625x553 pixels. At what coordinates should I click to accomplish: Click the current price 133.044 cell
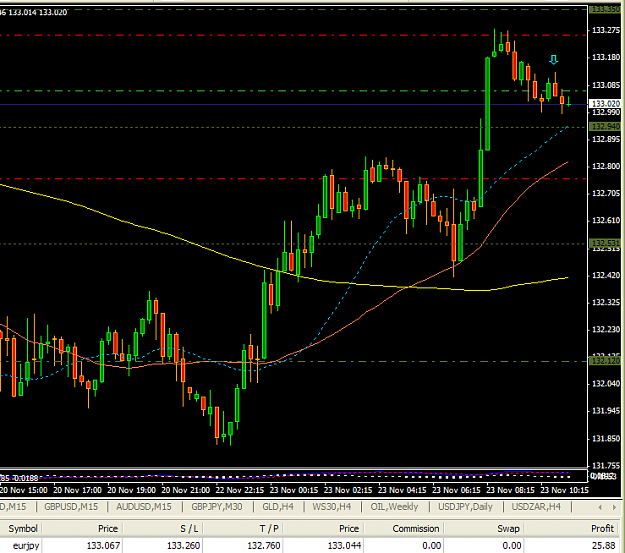(x=344, y=545)
